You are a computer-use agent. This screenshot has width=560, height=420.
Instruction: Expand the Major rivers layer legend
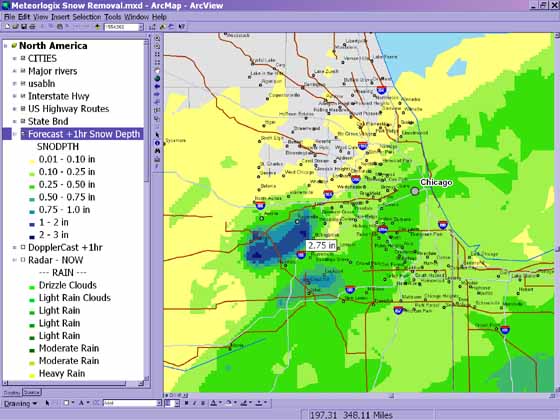click(15, 71)
